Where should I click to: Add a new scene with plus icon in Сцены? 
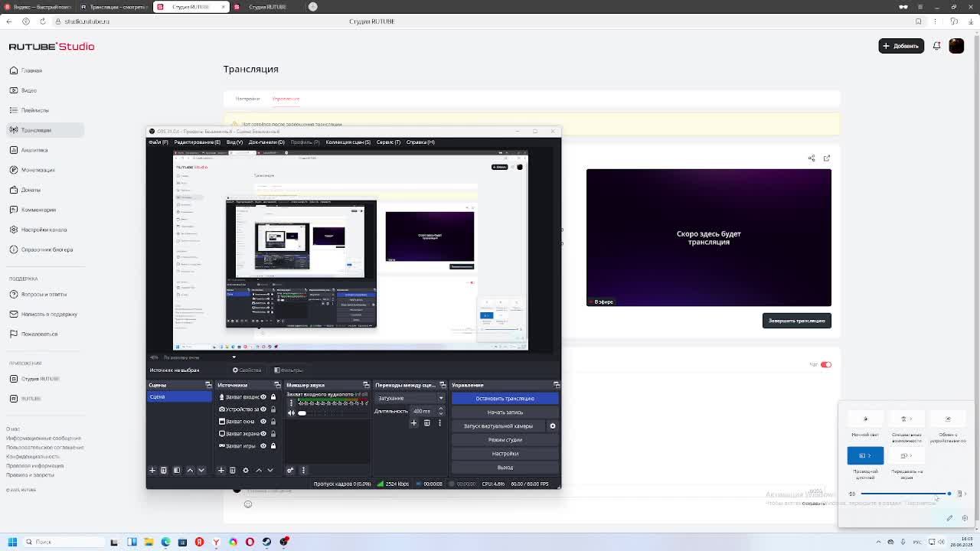click(152, 471)
